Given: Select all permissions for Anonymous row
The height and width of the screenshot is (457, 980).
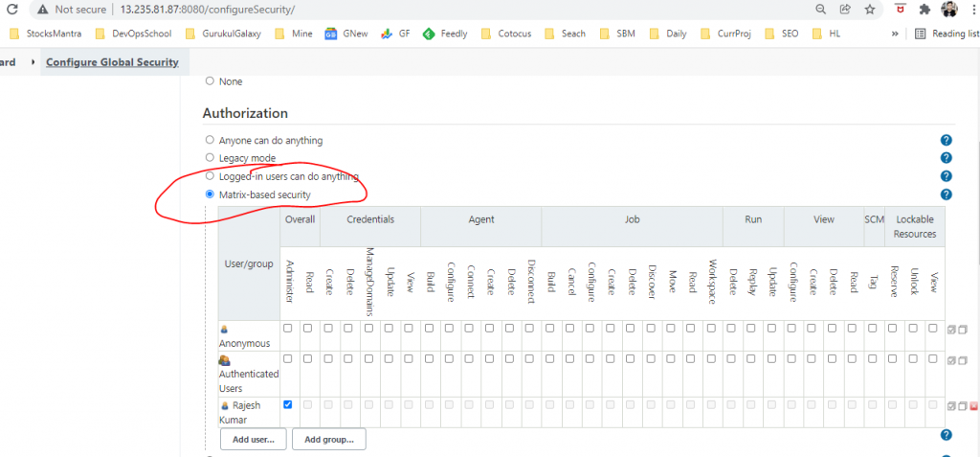Looking at the screenshot, I should 951,330.
